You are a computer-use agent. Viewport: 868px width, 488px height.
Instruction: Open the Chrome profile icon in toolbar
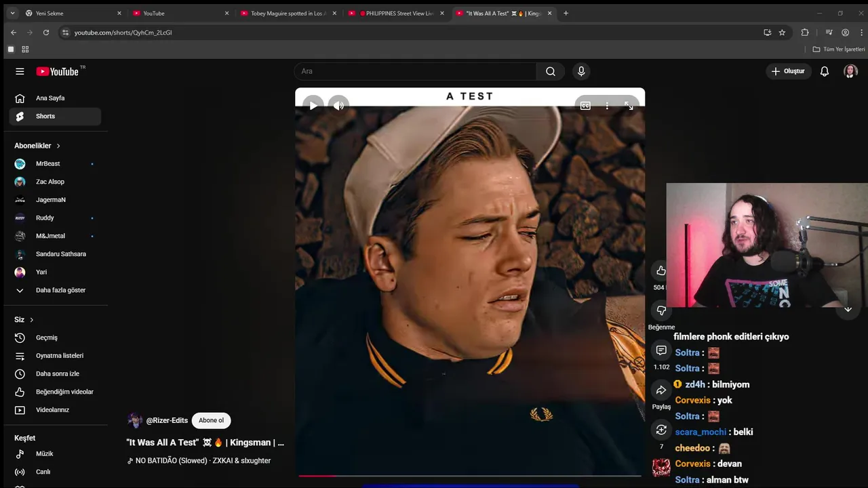[845, 33]
